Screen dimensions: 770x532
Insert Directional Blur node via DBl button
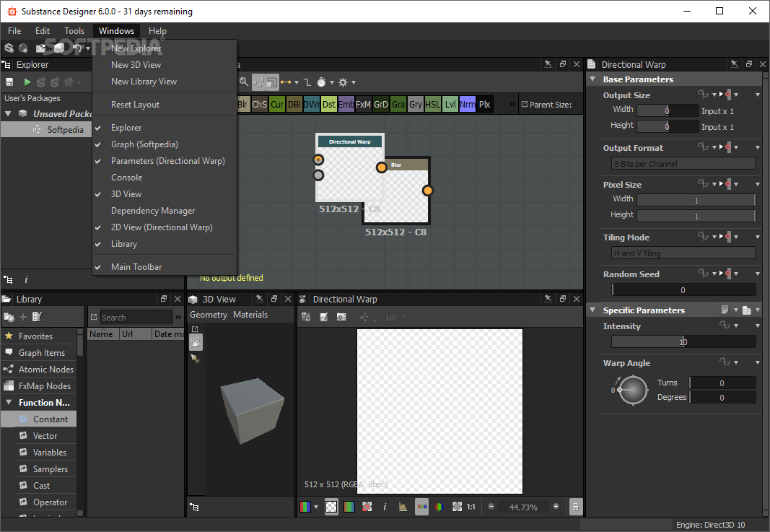tap(294, 104)
